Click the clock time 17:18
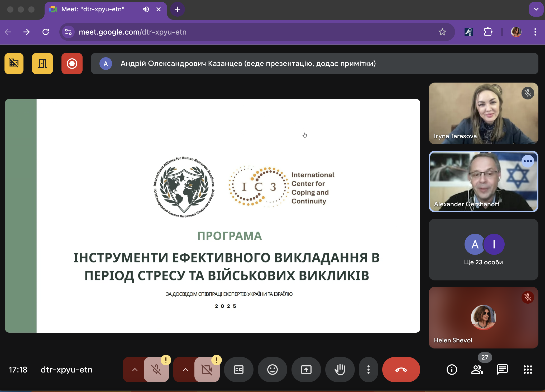The width and height of the screenshot is (545, 392). 18,370
